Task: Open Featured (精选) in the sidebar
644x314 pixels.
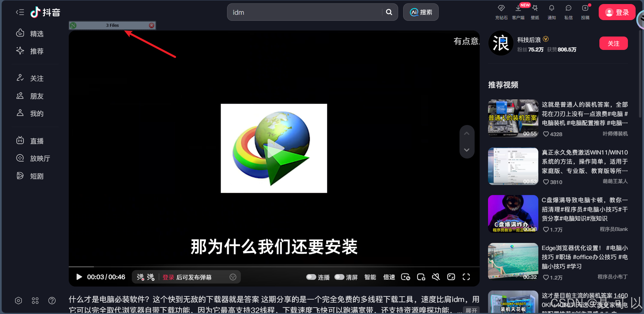Action: [30, 34]
